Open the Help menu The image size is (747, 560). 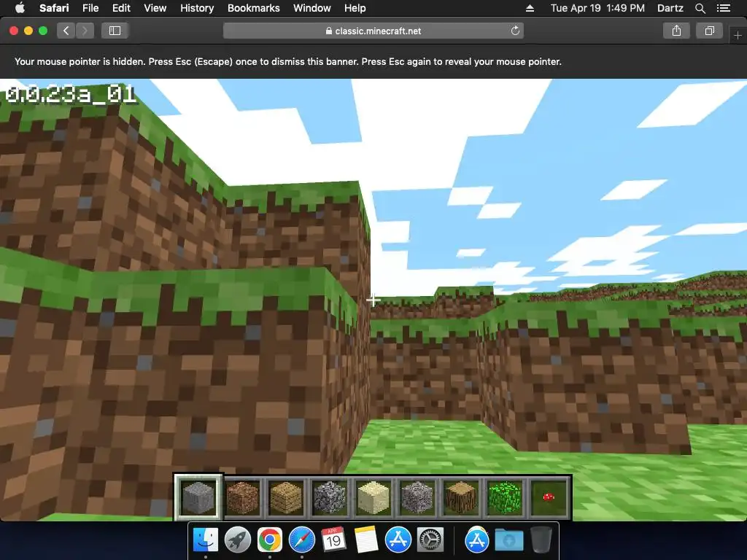[x=355, y=8]
